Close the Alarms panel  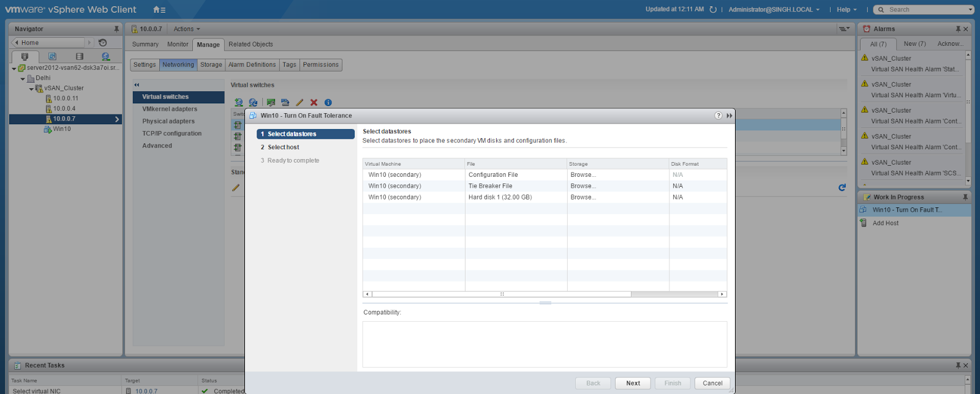click(x=966, y=29)
